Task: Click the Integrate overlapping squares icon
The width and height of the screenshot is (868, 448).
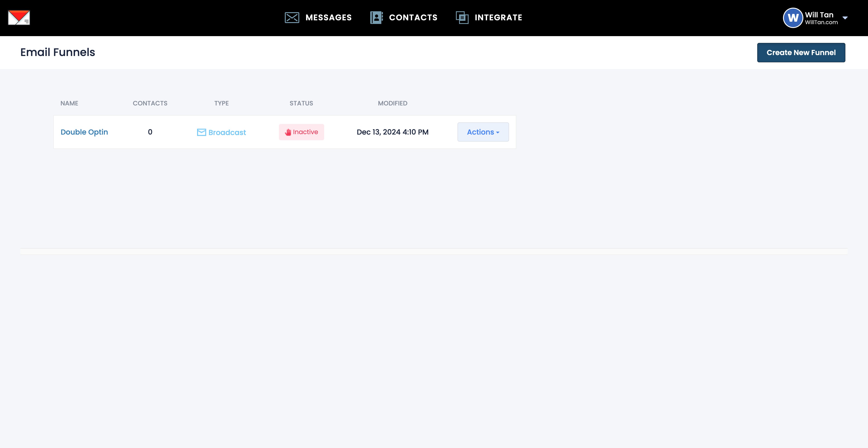Action: (x=462, y=18)
